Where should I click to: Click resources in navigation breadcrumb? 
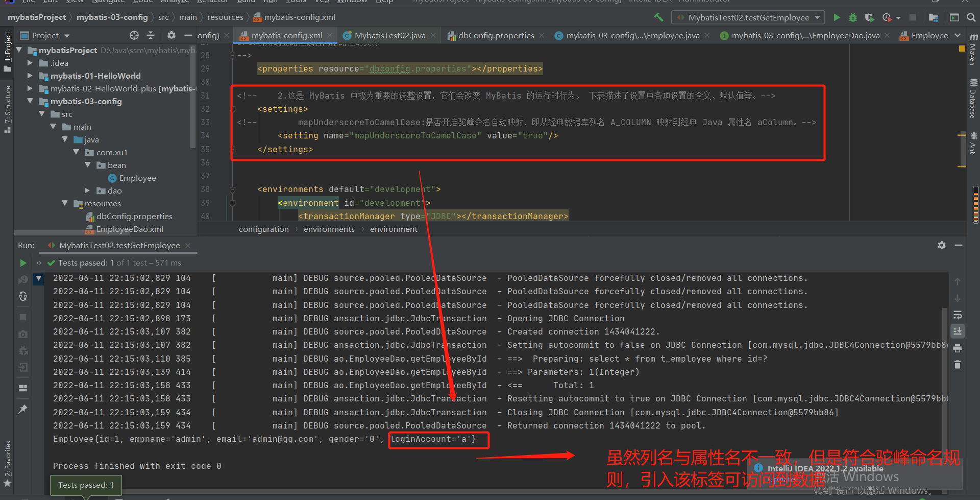click(x=225, y=17)
